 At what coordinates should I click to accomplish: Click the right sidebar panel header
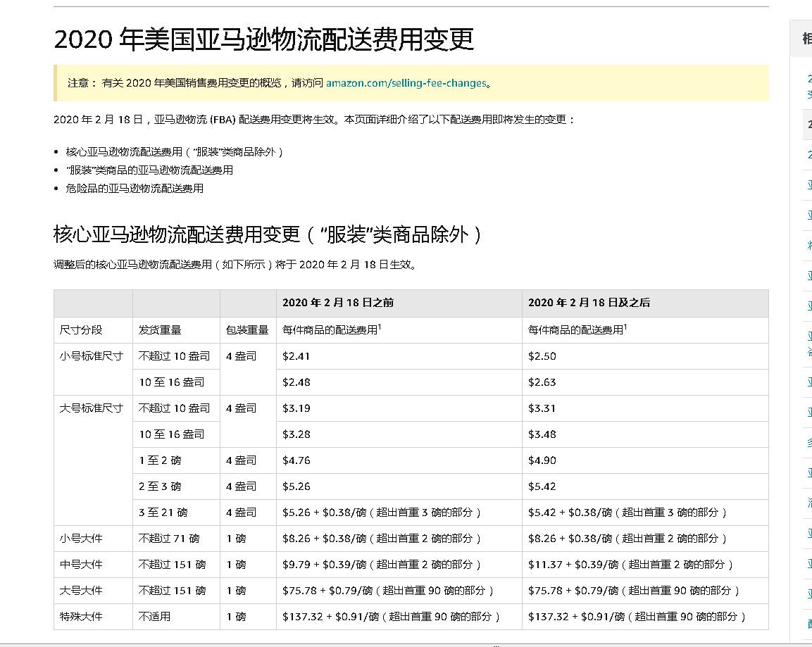point(805,39)
